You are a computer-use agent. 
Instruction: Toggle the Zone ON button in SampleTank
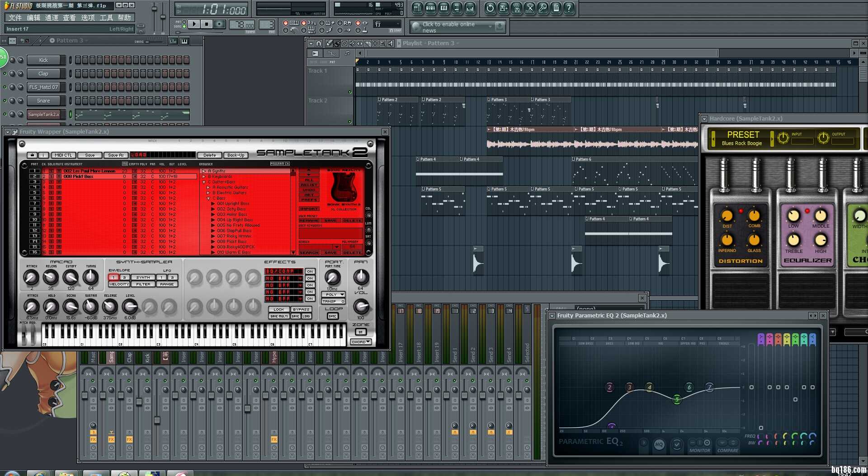tap(360, 332)
